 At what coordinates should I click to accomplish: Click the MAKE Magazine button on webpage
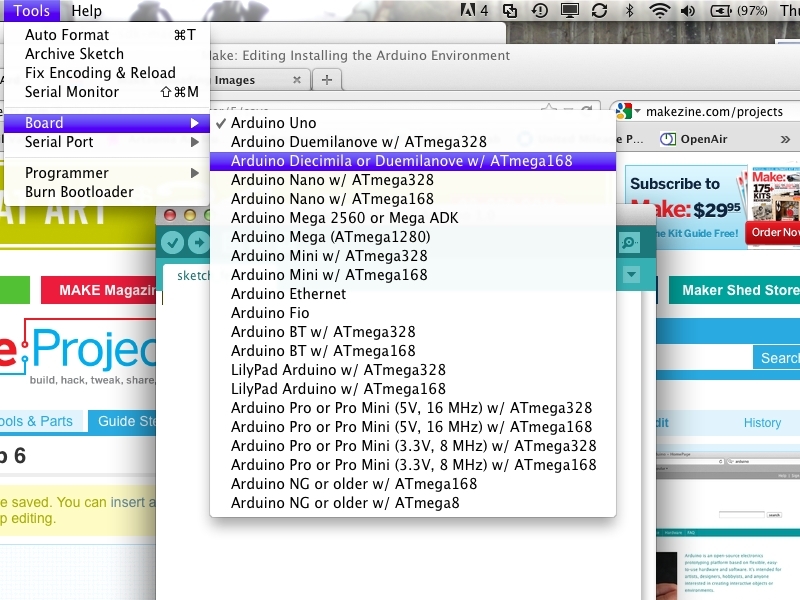click(99, 290)
